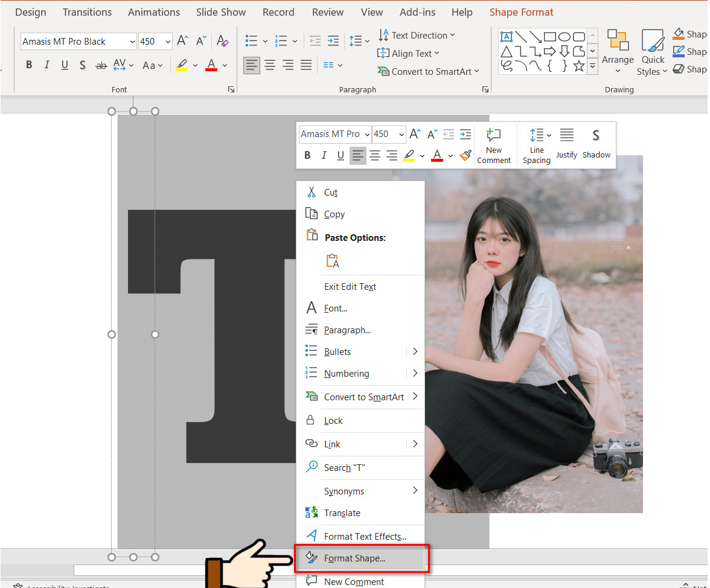The image size is (710, 588).
Task: Open Bullets submenu in context menu
Action: (x=360, y=352)
